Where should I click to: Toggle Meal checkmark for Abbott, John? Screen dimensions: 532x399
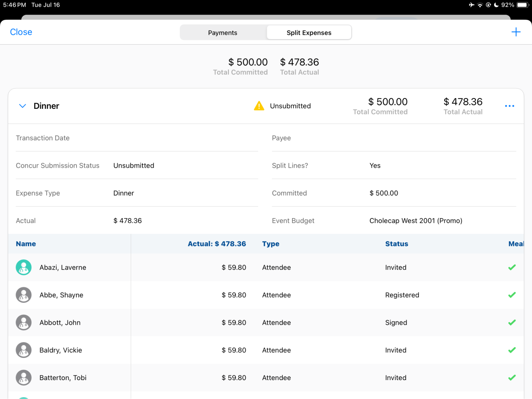[x=512, y=322]
